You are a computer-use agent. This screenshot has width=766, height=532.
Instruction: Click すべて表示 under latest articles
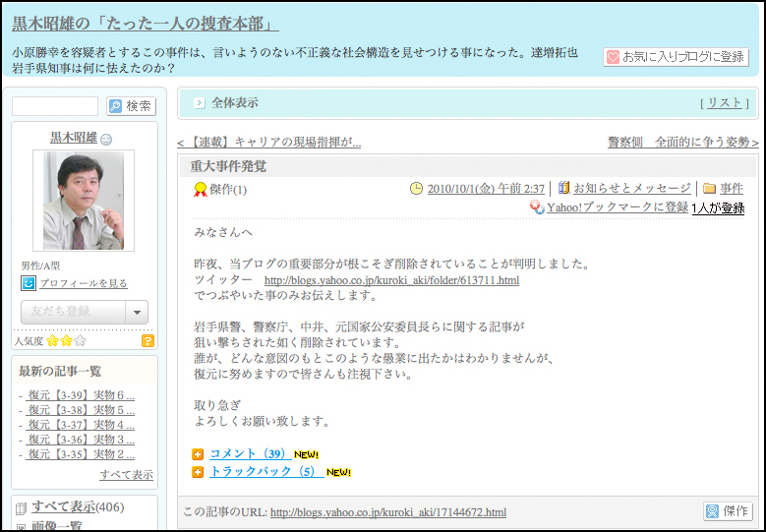[x=126, y=474]
